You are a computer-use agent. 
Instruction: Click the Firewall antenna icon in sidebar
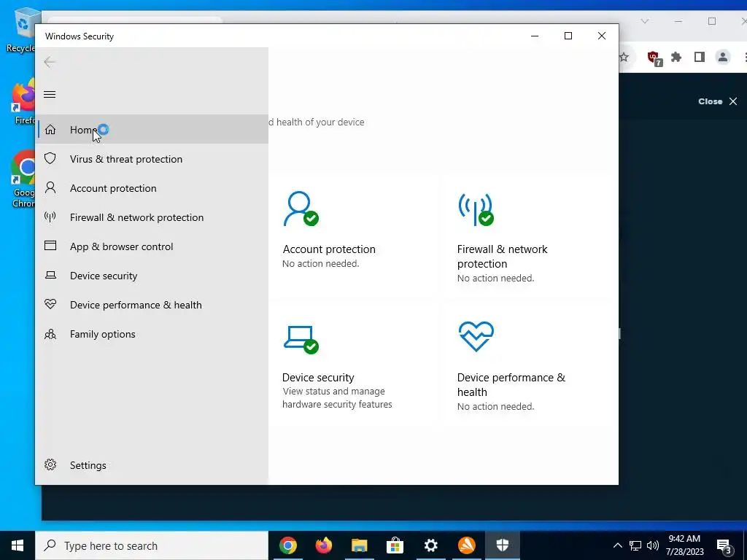click(x=50, y=217)
